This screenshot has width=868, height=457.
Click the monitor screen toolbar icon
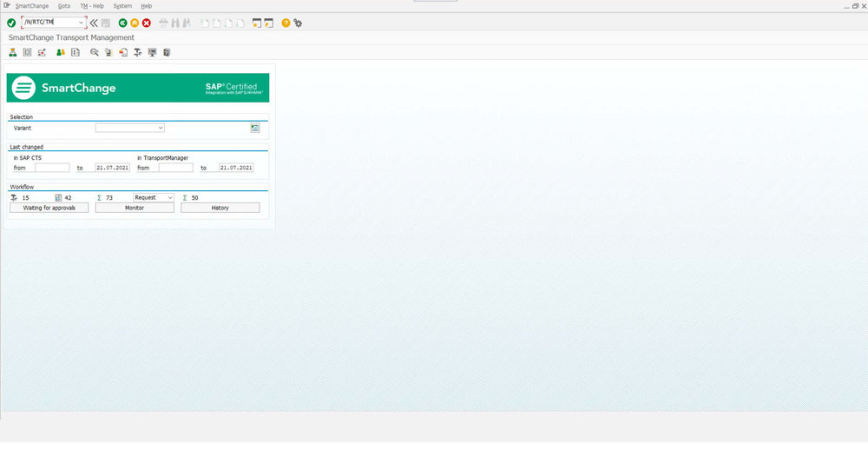[152, 52]
